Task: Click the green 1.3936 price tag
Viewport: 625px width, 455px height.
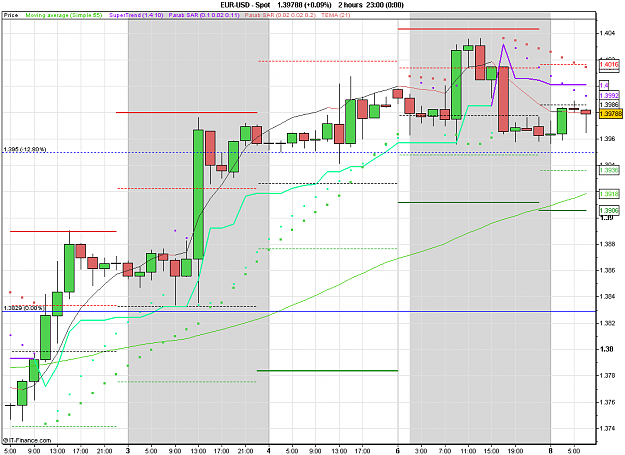Action: click(x=609, y=170)
